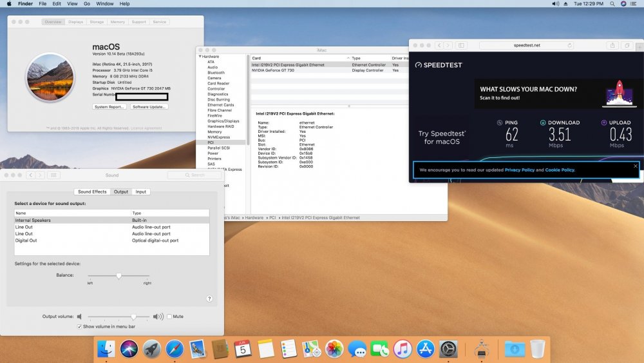644x363 pixels.
Task: Select Internal Speakers output device
Action: (x=111, y=221)
